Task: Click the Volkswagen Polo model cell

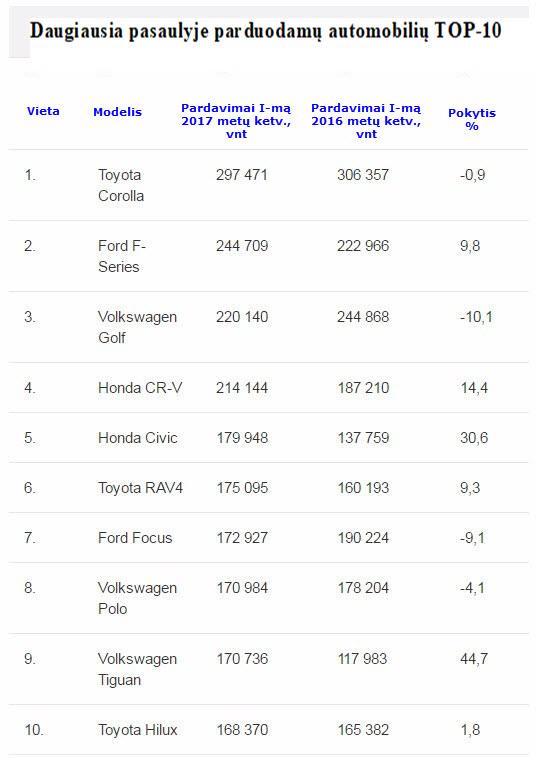Action: (137, 598)
